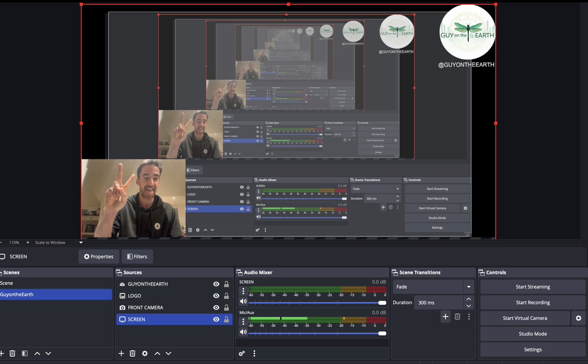Hide the FRONT CAMERA source
The width and height of the screenshot is (588, 364).
tap(216, 307)
